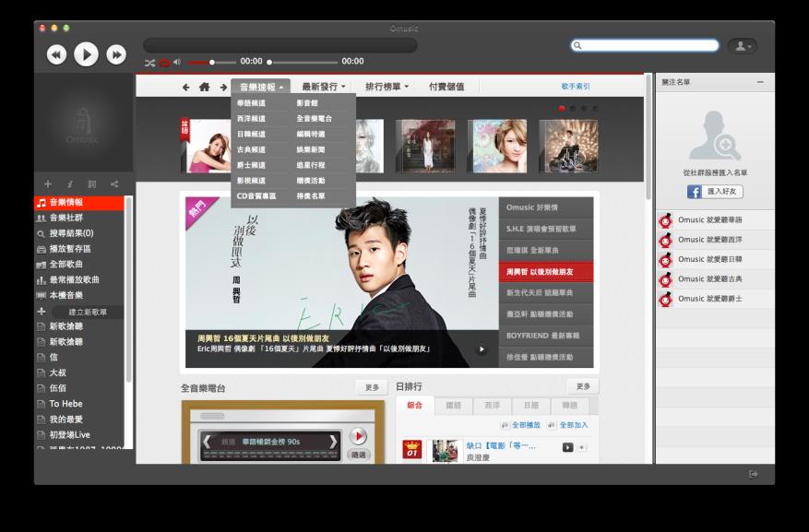Toggle shuffle playback mode

coord(149,63)
